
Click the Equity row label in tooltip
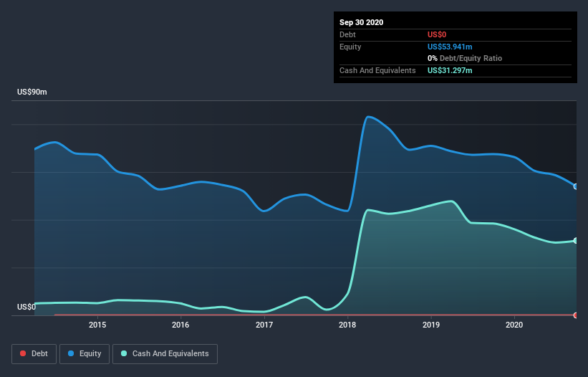(x=350, y=47)
